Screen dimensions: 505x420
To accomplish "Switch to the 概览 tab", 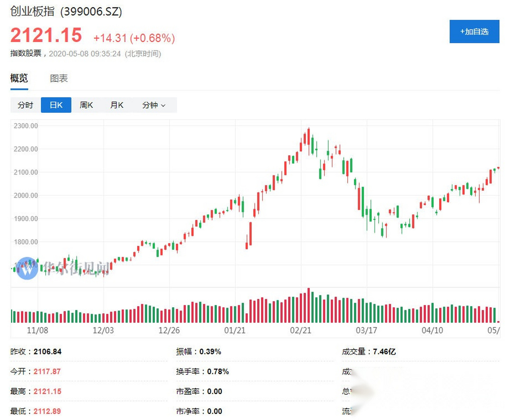I will (19, 78).
